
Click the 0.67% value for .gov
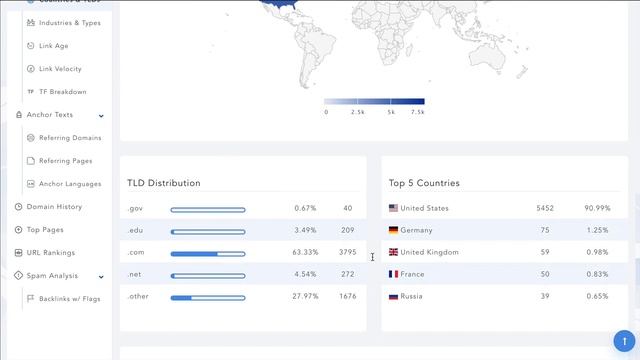coord(305,208)
